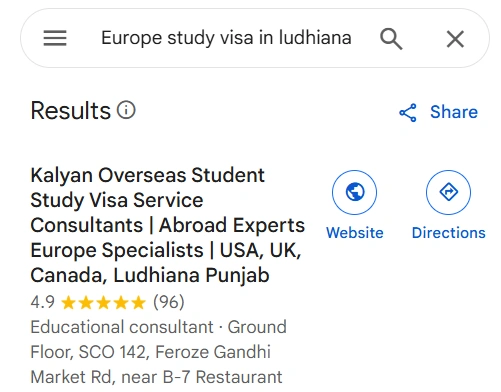Click the Website text label
Screen dimensions: 501x392
[x=355, y=232]
